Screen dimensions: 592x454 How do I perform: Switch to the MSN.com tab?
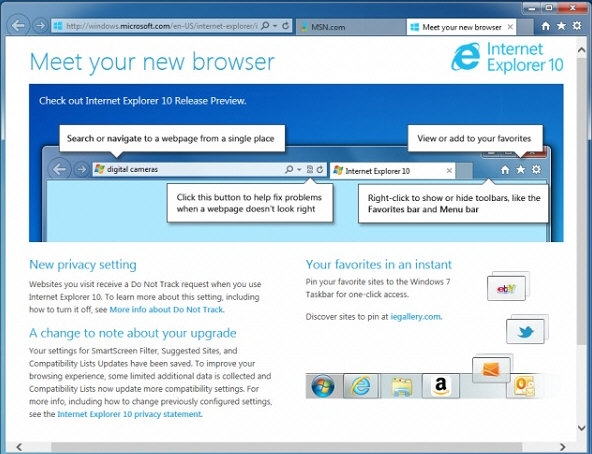coord(351,27)
